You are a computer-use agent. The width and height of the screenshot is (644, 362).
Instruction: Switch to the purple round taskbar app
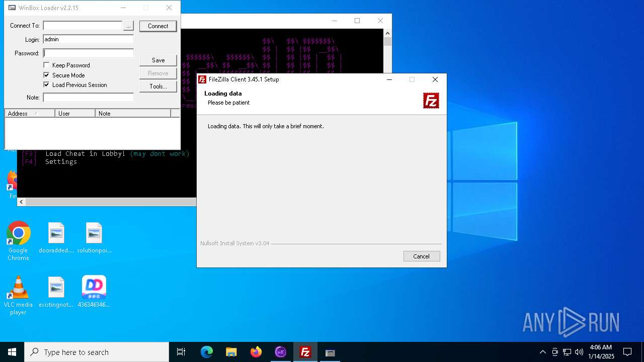tap(281, 352)
